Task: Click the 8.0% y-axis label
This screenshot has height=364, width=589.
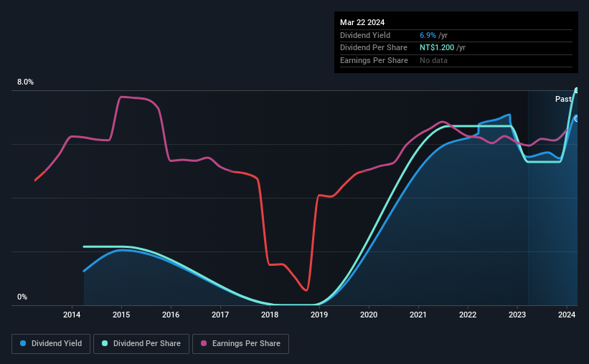Action: pyautogui.click(x=26, y=82)
